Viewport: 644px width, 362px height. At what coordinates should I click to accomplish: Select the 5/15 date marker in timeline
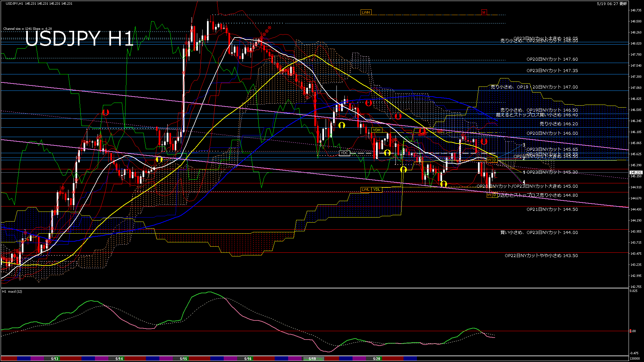183,359
